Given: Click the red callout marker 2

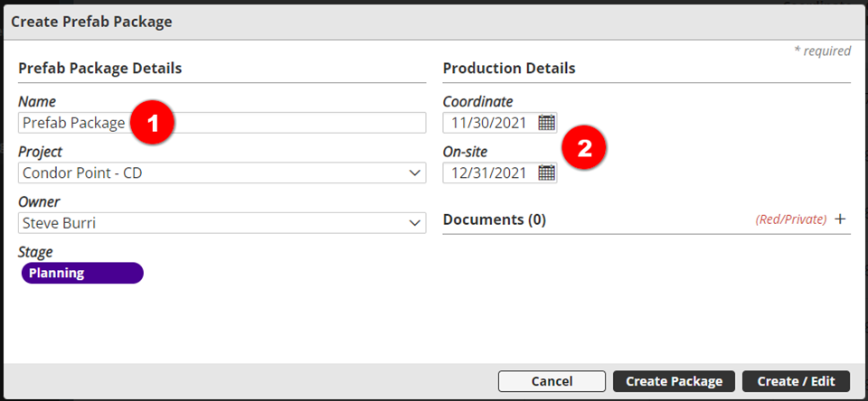Looking at the screenshot, I should point(584,149).
